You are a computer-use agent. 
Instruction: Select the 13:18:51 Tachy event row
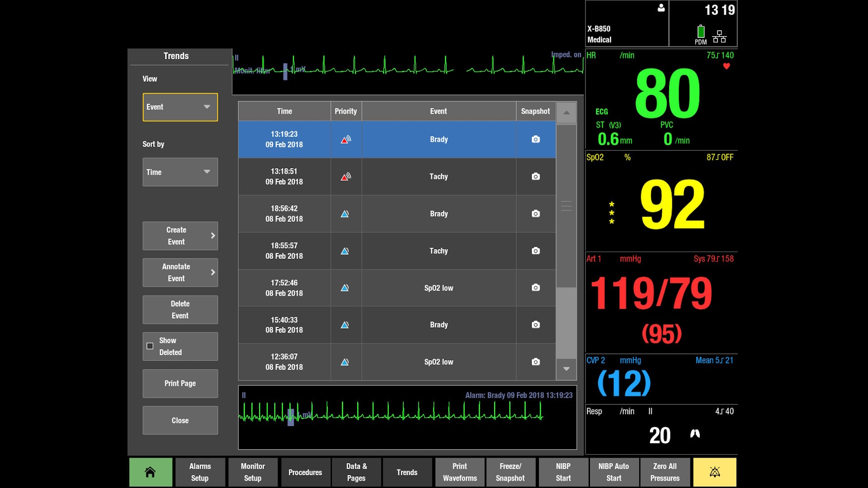tap(397, 177)
